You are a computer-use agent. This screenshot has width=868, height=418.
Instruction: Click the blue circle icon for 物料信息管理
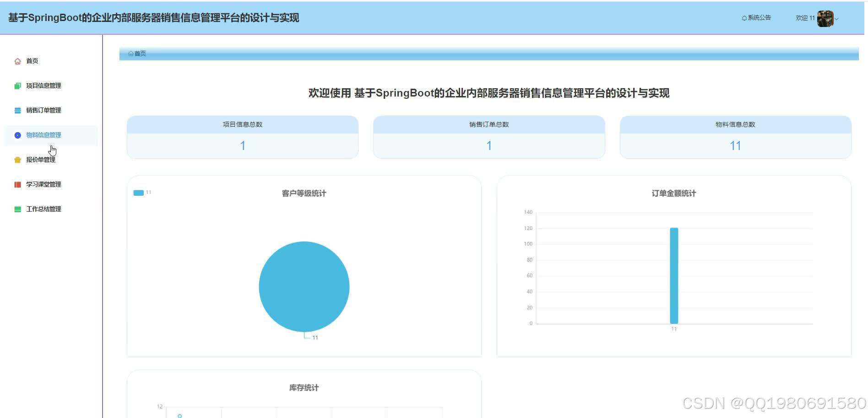[x=17, y=135]
